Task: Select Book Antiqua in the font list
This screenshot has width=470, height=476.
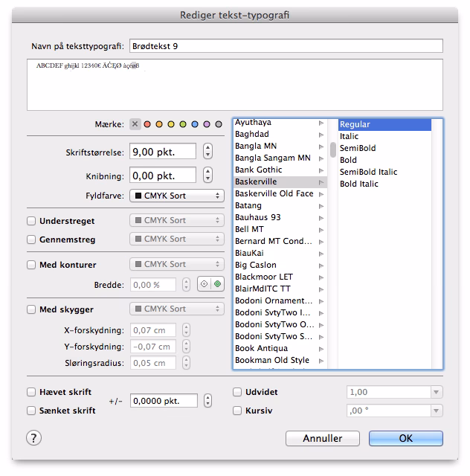Action: pyautogui.click(x=260, y=348)
